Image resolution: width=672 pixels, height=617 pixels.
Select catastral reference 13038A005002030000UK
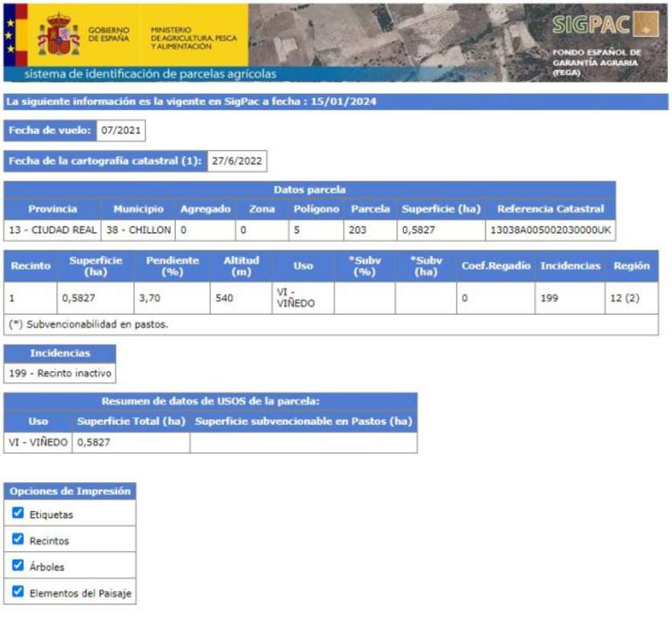coord(550,230)
